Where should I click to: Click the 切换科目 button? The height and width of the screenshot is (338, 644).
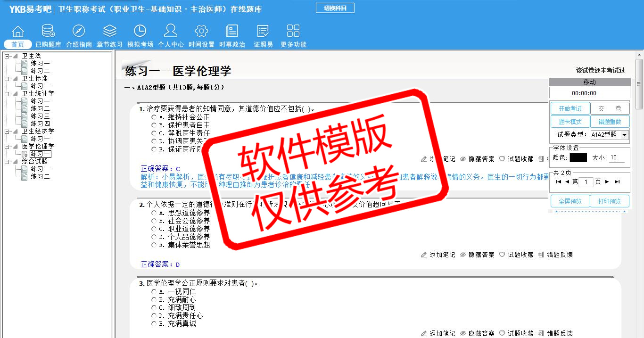pyautogui.click(x=335, y=8)
